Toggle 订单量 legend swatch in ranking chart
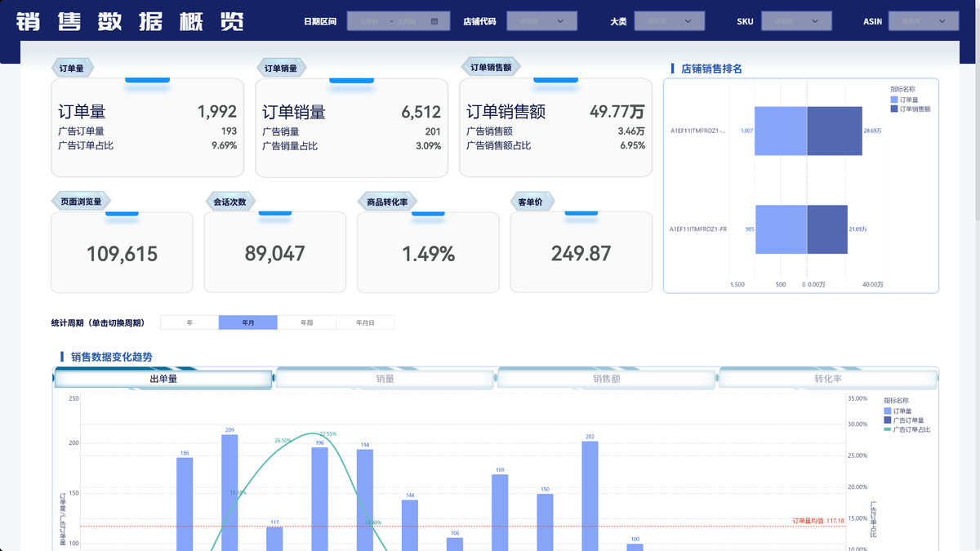 (894, 100)
